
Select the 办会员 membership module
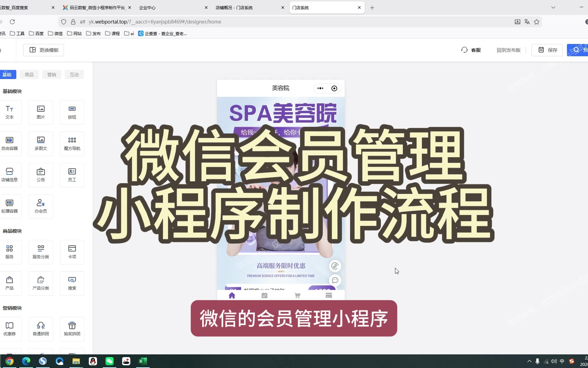point(41,206)
